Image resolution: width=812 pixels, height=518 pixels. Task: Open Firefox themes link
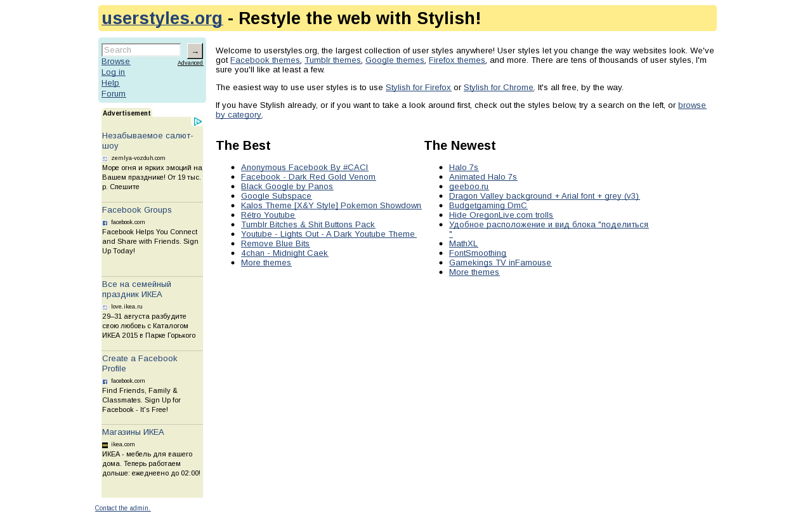coord(457,60)
